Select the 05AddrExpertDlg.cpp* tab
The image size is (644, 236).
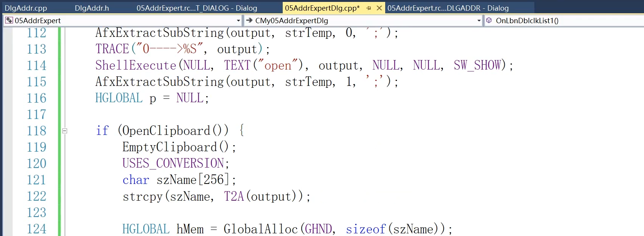[x=322, y=8]
